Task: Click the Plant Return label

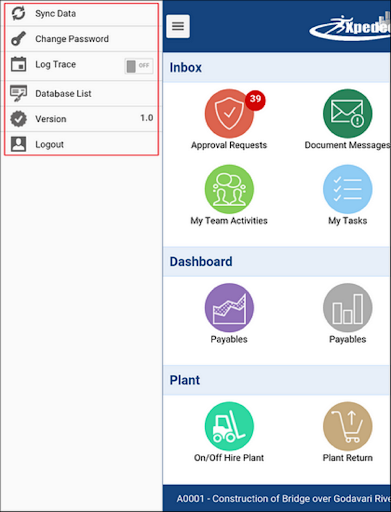Action: (347, 458)
